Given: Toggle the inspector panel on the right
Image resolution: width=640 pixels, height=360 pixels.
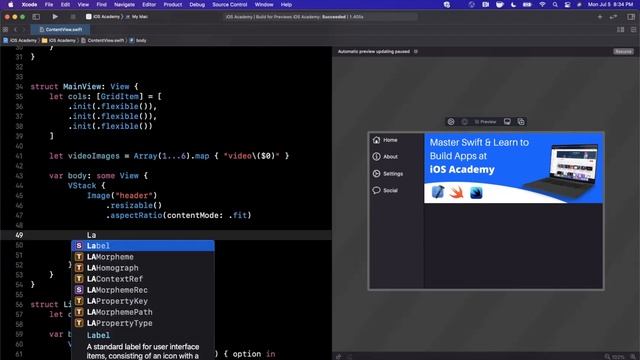Looking at the screenshot, I should click(x=631, y=17).
